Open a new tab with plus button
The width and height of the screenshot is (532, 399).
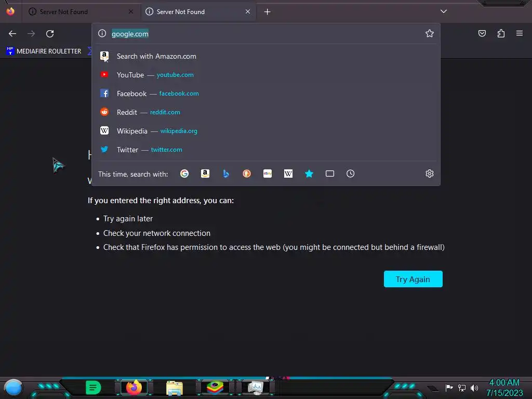268,12
